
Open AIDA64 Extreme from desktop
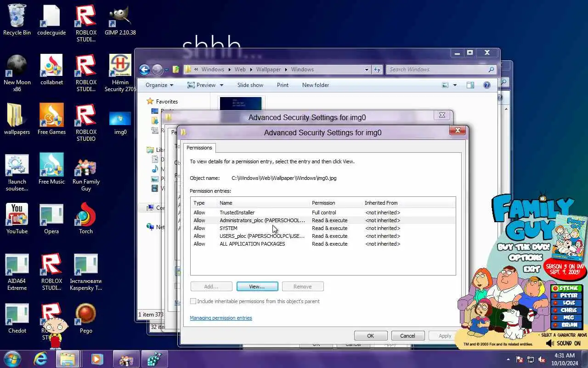coord(17,272)
